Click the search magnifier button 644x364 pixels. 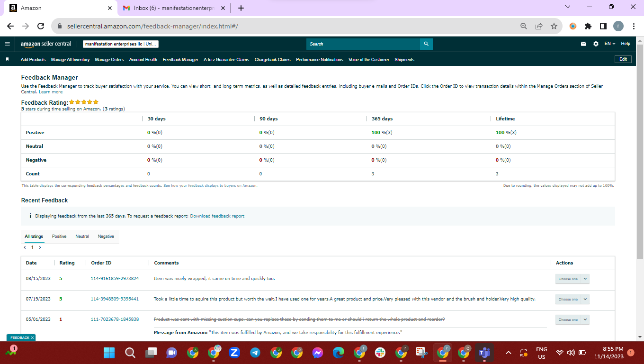tap(426, 44)
